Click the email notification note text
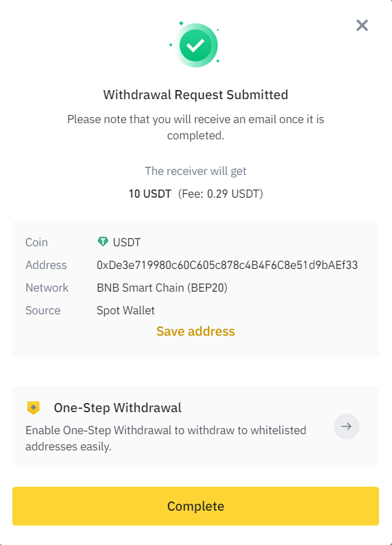The width and height of the screenshot is (392, 545). [x=196, y=127]
